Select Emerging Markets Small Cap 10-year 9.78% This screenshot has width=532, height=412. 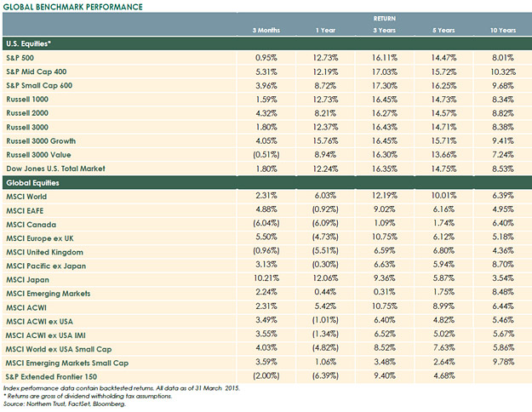coord(503,362)
